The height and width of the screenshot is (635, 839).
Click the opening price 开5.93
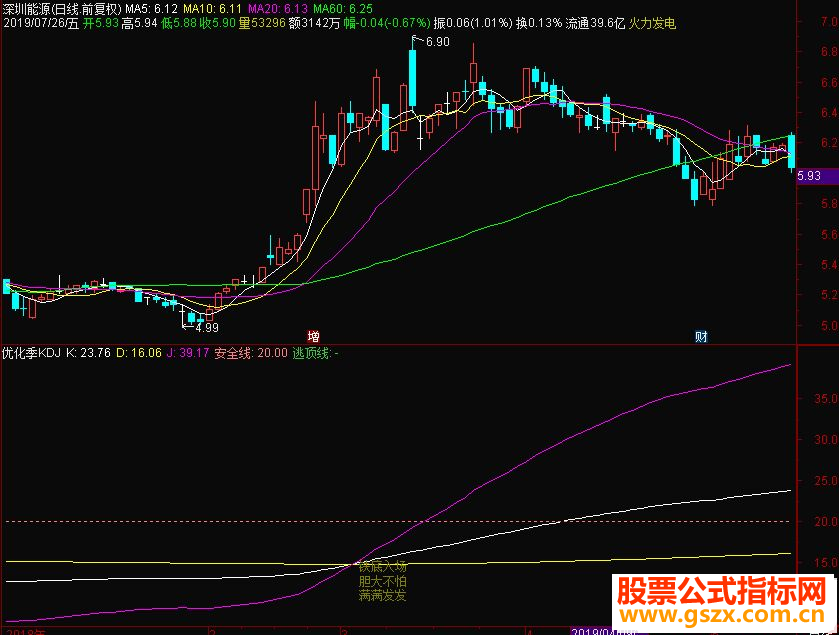tap(101, 23)
